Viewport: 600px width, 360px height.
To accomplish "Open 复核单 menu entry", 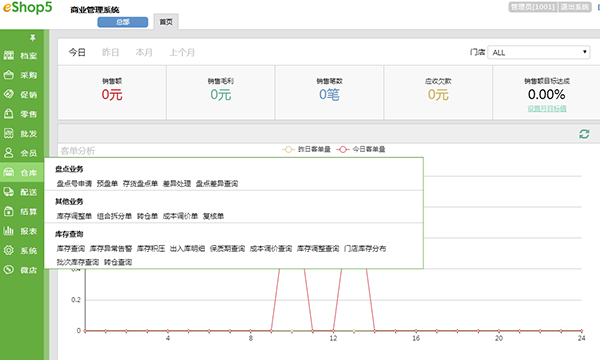I will click(213, 216).
